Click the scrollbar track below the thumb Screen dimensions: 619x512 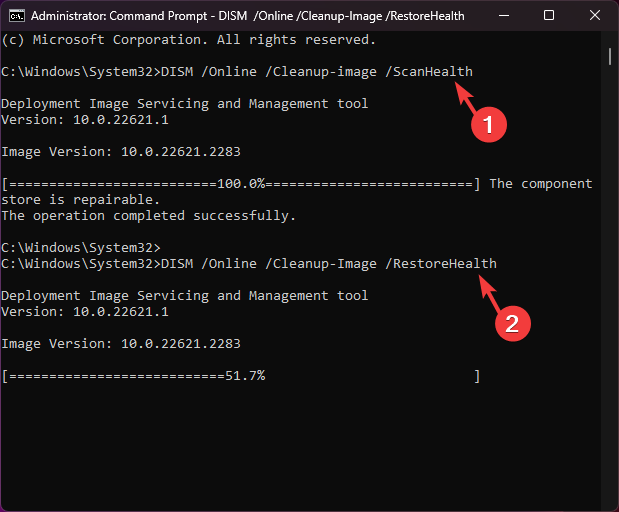[x=609, y=300]
